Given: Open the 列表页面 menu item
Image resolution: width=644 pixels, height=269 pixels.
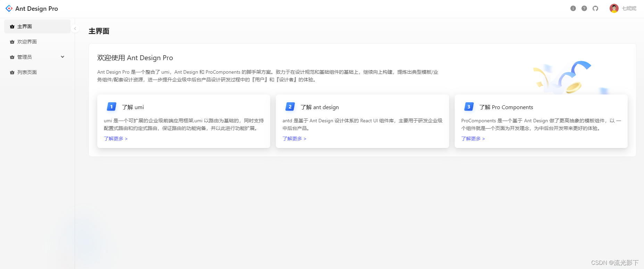Looking at the screenshot, I should (x=37, y=72).
